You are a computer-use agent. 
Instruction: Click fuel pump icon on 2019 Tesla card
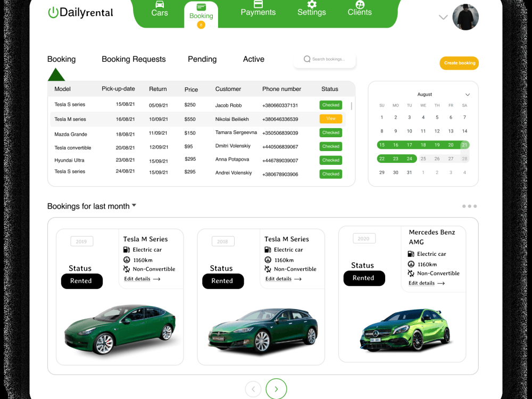point(127,250)
